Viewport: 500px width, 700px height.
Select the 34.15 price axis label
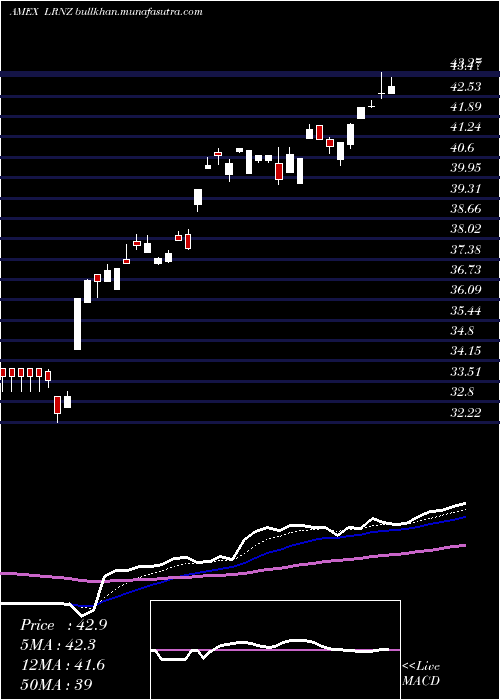(466, 351)
